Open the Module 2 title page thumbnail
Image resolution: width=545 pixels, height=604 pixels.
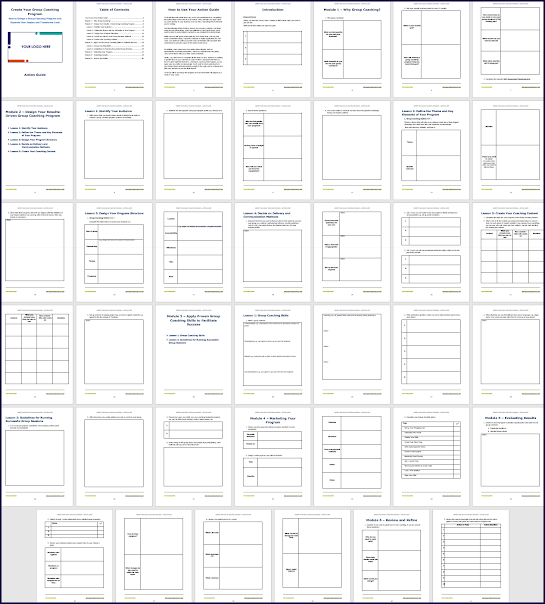click(37, 150)
